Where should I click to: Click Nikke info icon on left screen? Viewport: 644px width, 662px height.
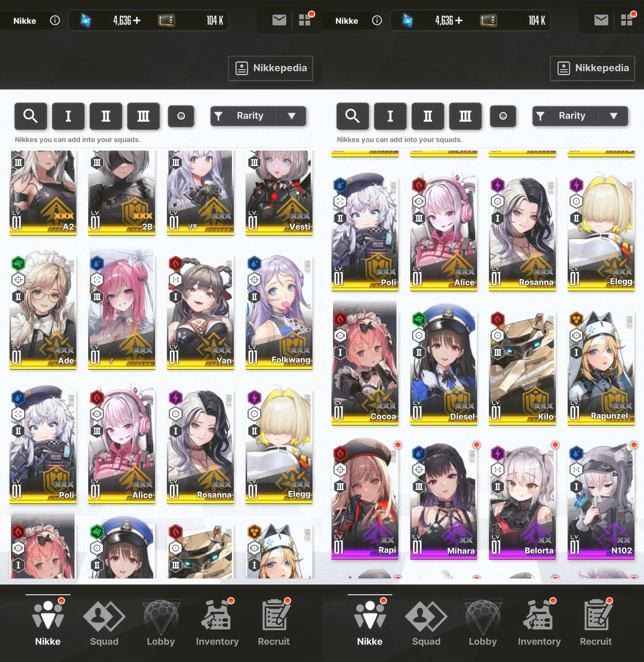55,21
